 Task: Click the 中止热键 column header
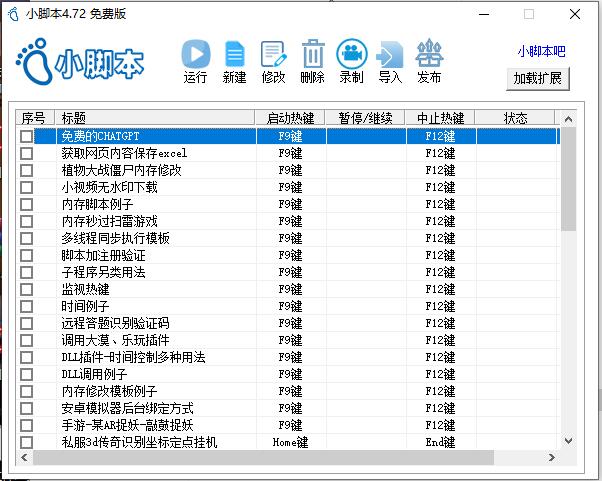pyautogui.click(x=439, y=118)
